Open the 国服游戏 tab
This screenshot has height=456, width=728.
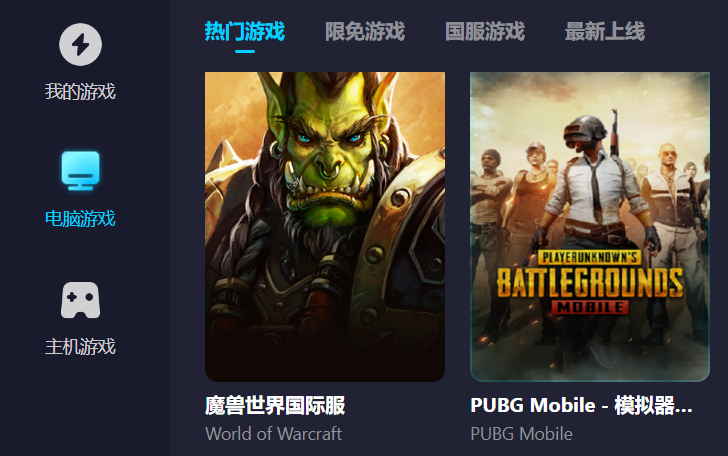pyautogui.click(x=485, y=32)
